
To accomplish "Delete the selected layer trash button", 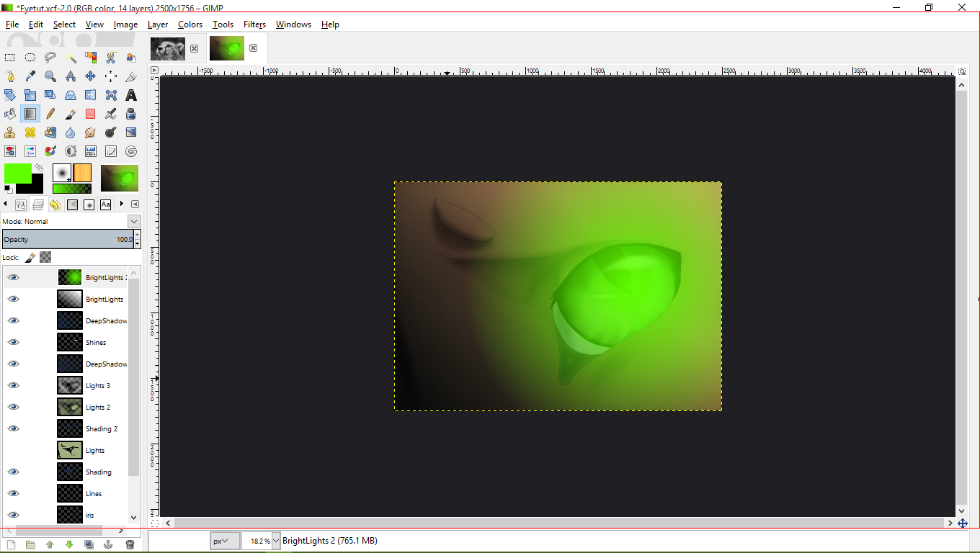I will (x=130, y=544).
